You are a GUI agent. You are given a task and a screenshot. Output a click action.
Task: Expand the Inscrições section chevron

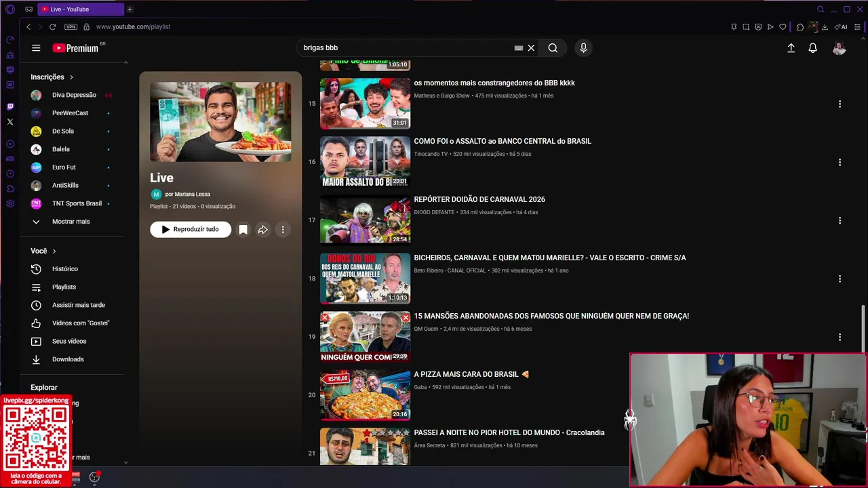[x=71, y=77]
